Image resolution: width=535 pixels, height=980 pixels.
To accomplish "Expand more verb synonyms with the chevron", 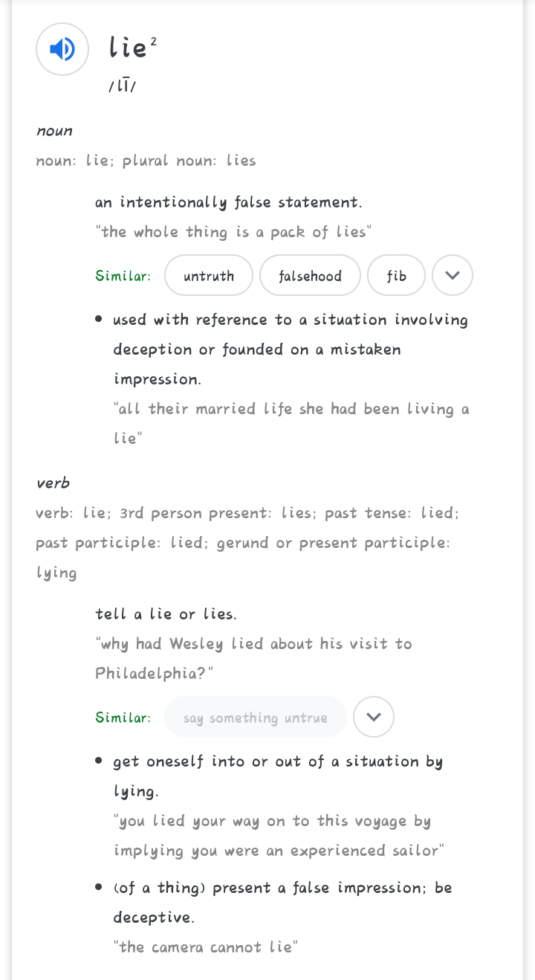I will (374, 718).
